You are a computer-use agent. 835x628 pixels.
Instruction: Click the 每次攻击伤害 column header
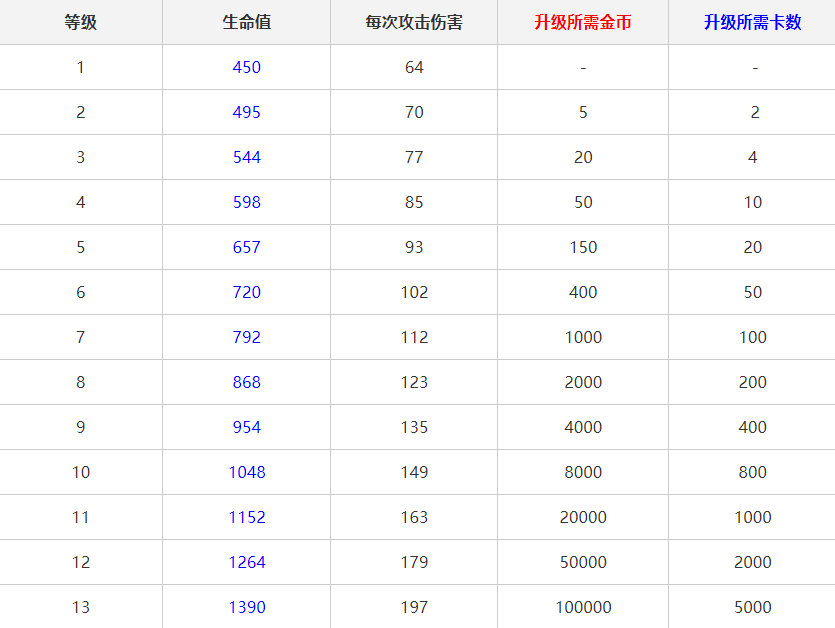pos(414,22)
